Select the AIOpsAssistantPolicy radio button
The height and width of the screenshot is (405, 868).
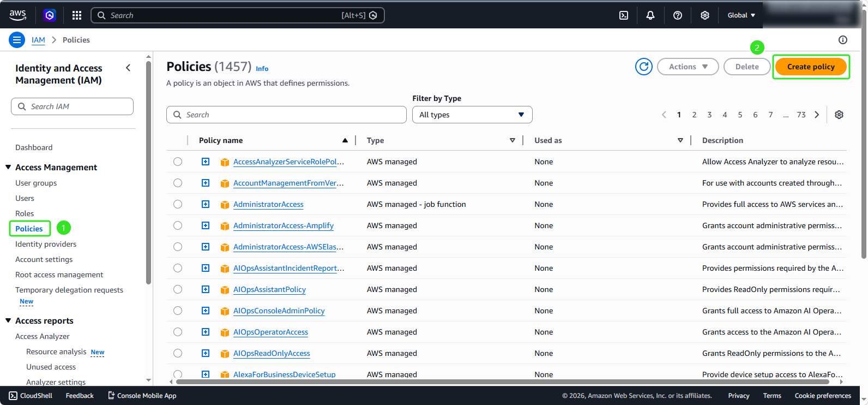(178, 289)
